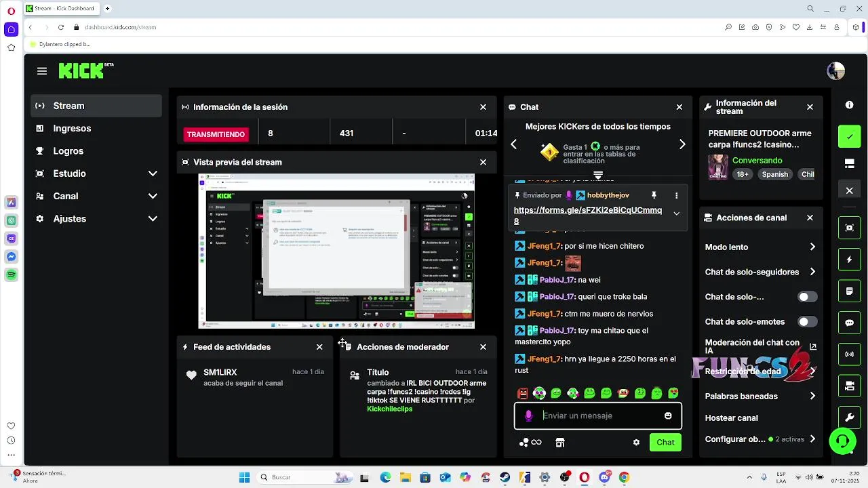Toggle the stream preview panel icon in the right rail
The image size is (868, 488).
point(849,228)
